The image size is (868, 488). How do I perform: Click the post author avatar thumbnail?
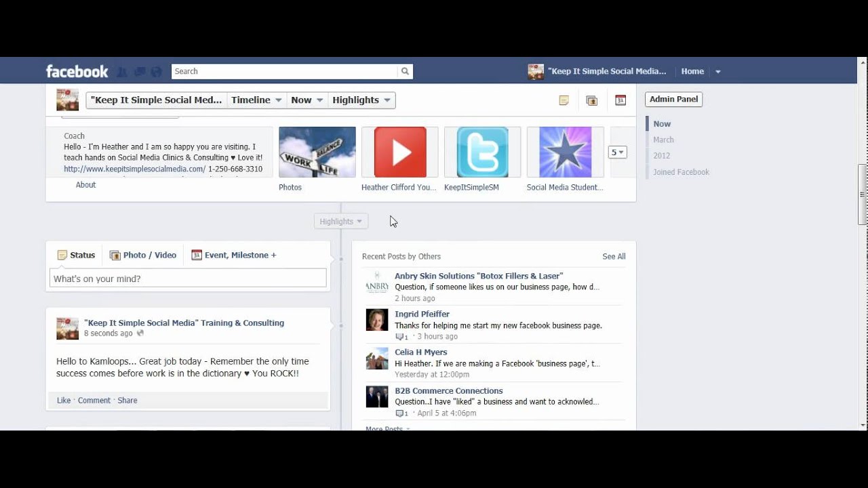tap(68, 329)
